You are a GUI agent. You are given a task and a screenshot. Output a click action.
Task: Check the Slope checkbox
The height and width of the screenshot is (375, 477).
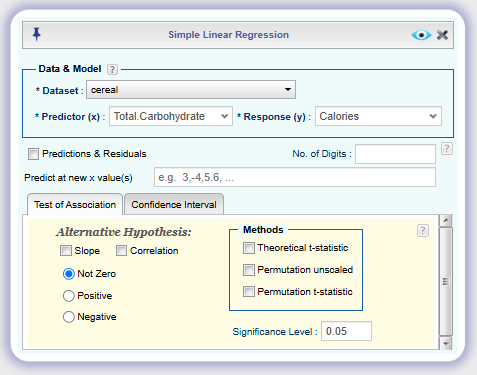(66, 251)
